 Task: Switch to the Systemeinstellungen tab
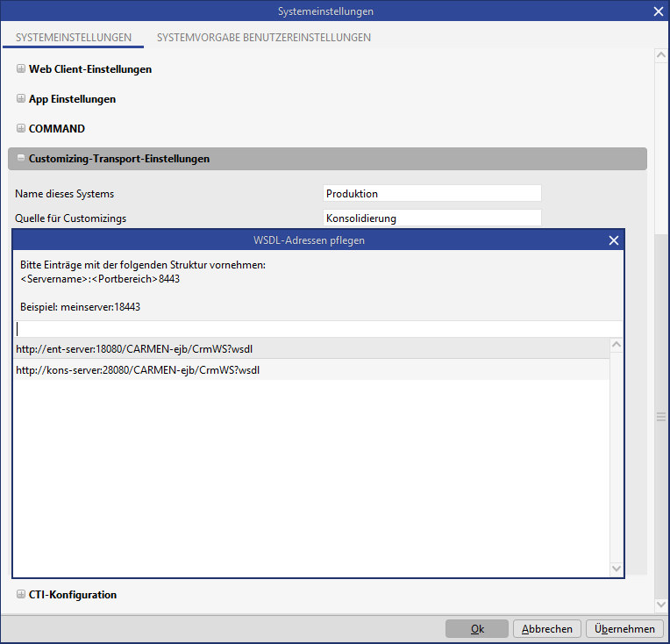pos(74,38)
